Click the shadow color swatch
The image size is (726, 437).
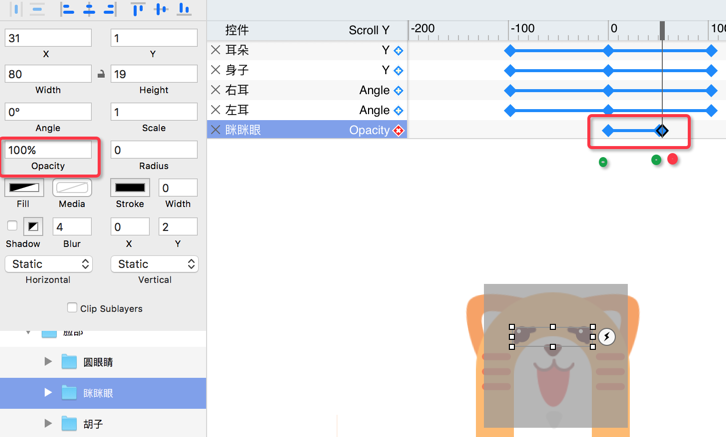point(33,226)
